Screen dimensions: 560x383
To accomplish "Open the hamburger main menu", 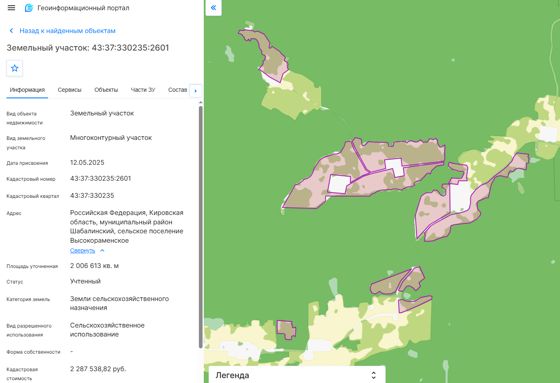I will [x=11, y=8].
